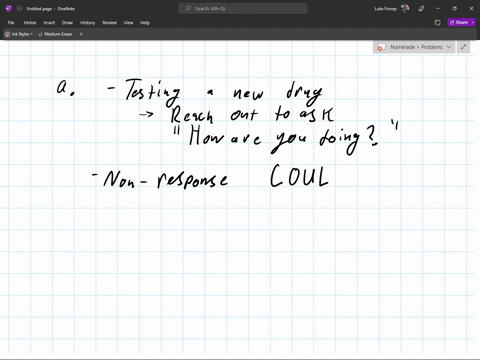
Task: Open the Help tab
Action: [x=145, y=23]
